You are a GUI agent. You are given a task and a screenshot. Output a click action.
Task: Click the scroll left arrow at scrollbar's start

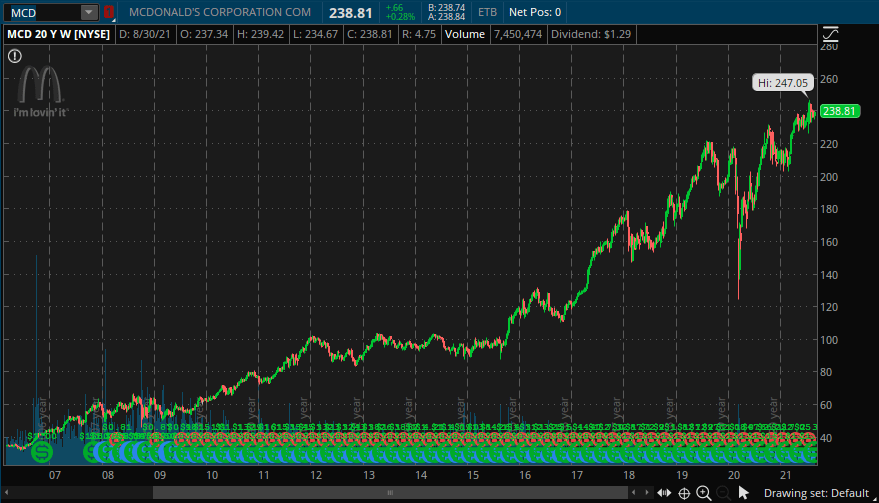7,492
